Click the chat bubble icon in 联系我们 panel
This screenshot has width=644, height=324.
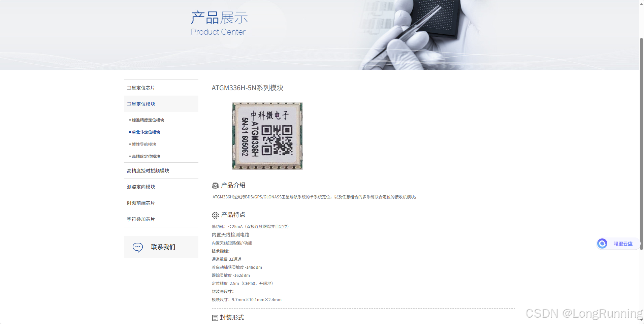(137, 247)
